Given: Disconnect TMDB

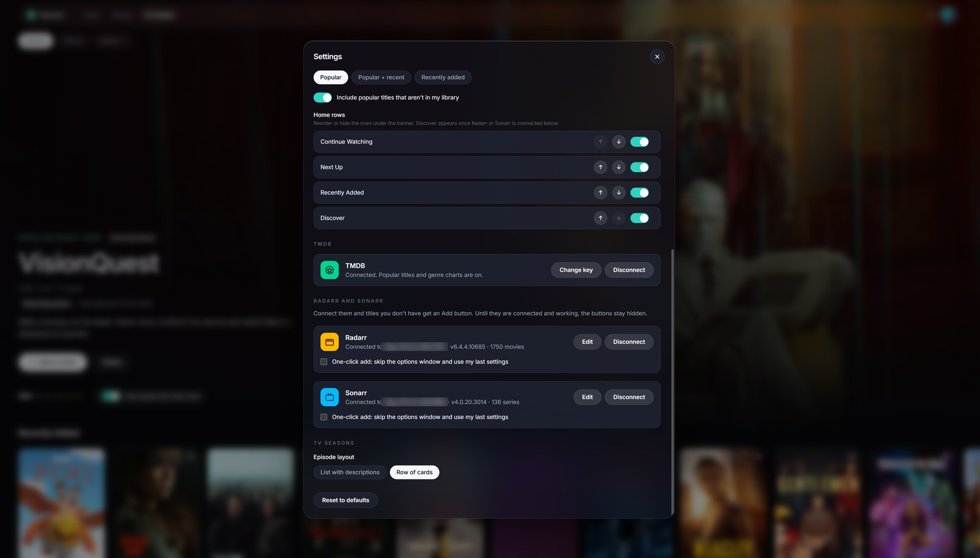Looking at the screenshot, I should pyautogui.click(x=629, y=270).
